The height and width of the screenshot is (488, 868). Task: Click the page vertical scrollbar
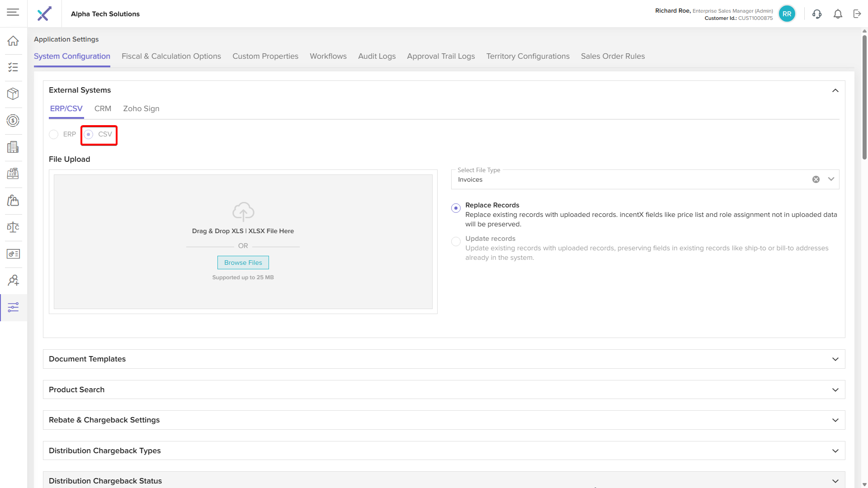[x=864, y=97]
